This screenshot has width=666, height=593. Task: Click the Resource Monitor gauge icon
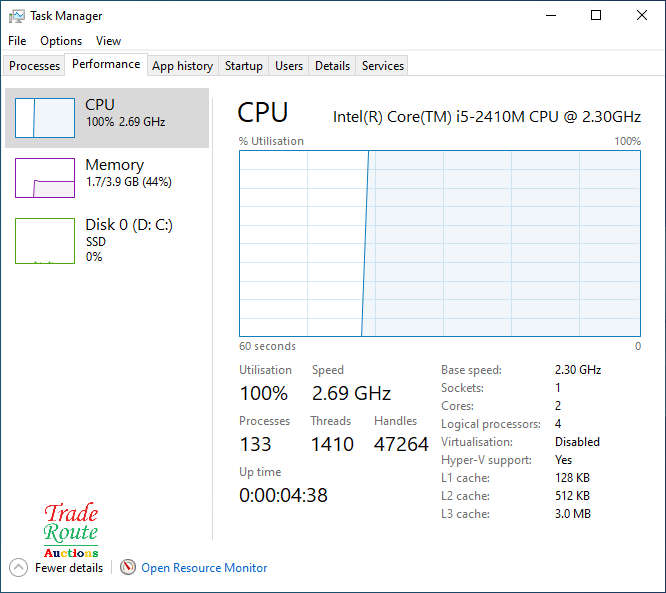point(128,568)
